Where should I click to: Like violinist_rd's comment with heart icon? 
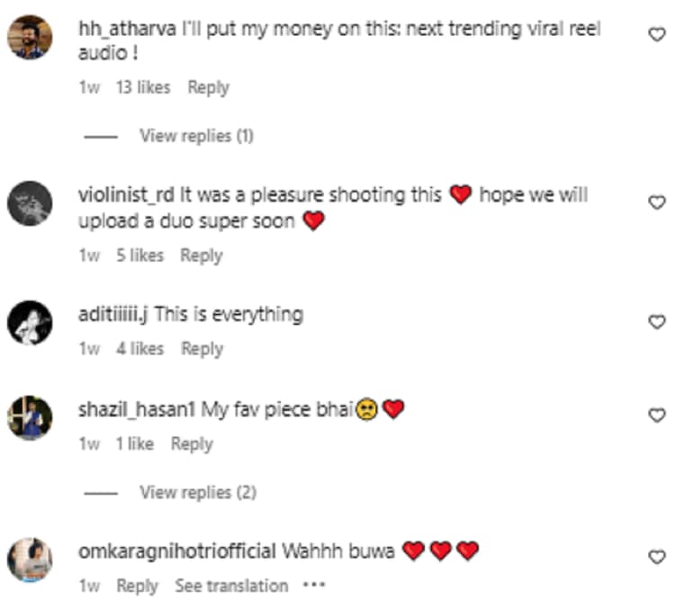[656, 202]
